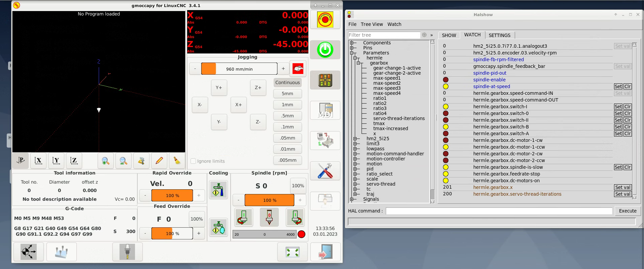Expand the Signals tree node
This screenshot has height=269, width=644.
point(351,199)
